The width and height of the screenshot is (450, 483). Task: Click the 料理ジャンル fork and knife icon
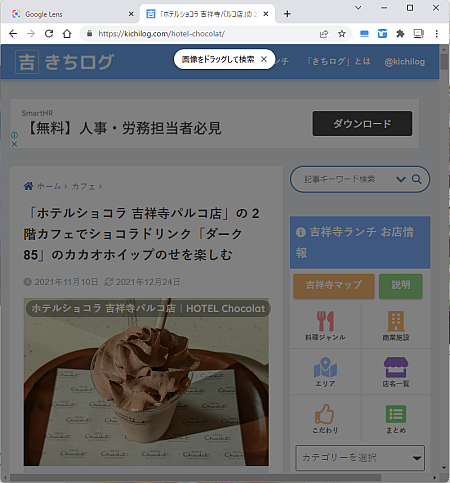[x=325, y=321]
